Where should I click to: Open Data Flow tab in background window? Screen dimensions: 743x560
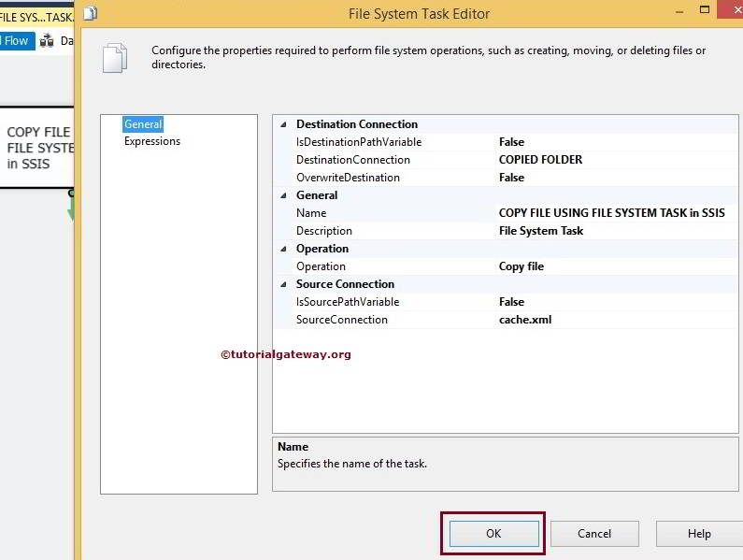point(56,41)
